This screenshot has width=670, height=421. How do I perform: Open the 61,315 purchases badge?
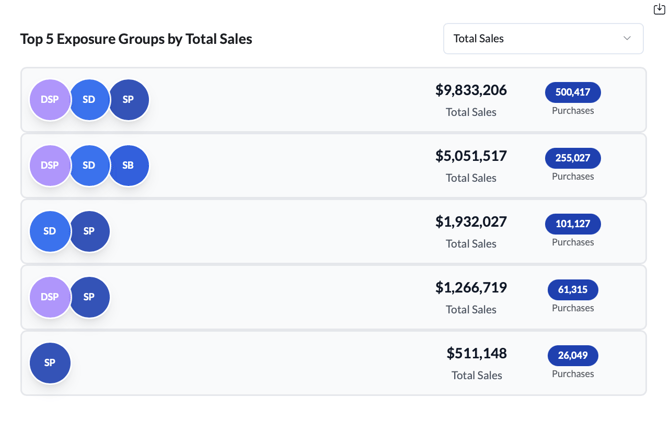[x=572, y=290]
